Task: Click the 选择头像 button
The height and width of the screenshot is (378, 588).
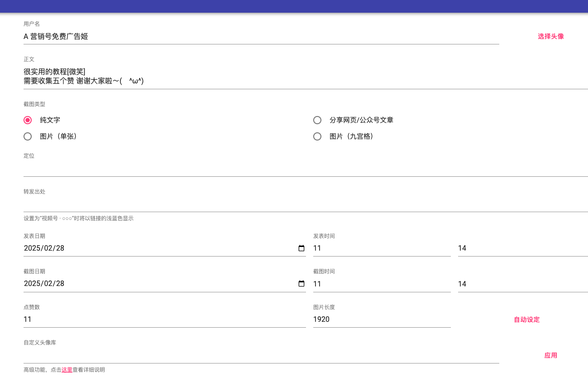Action: click(x=550, y=36)
